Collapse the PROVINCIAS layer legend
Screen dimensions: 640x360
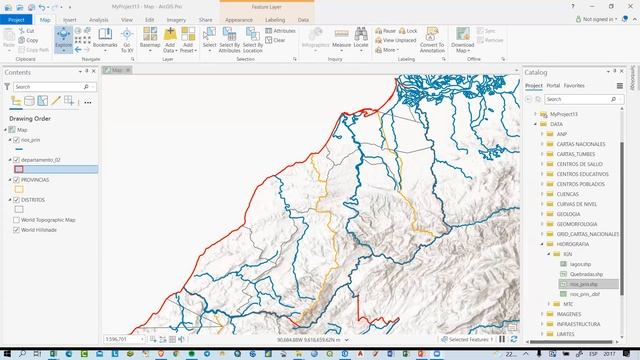pyautogui.click(x=10, y=180)
